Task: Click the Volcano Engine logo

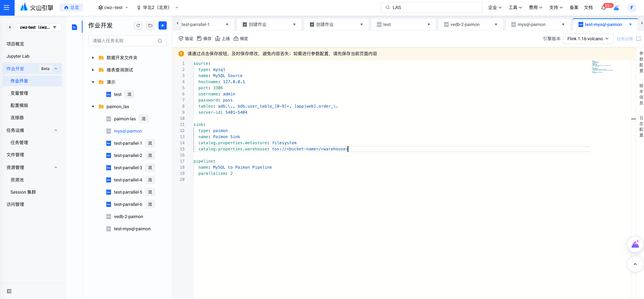Action: coord(37,7)
